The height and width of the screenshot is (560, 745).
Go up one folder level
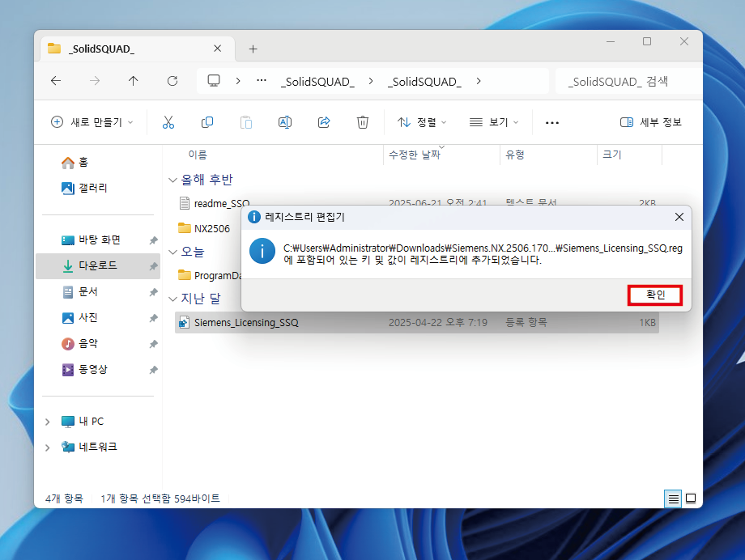133,81
